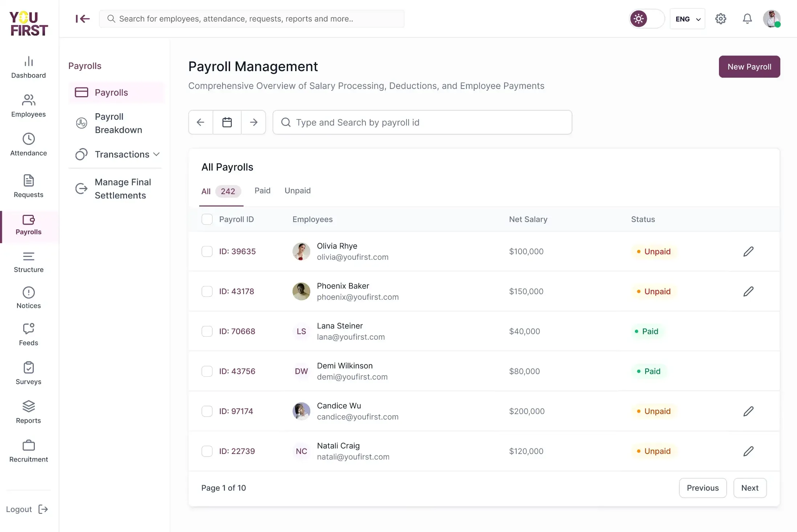This screenshot has height=532, width=797.
Task: Switch to the All 242 tab
Action: tap(221, 191)
